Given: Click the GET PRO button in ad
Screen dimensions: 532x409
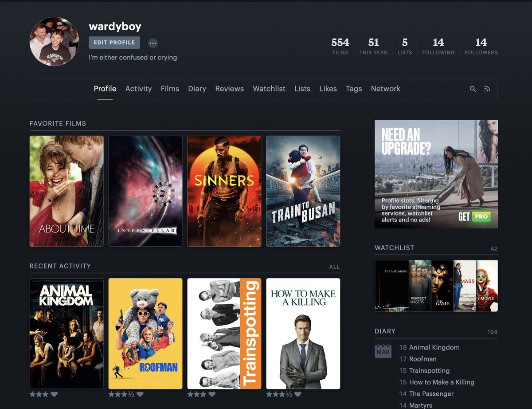Looking at the screenshot, I should click(475, 217).
